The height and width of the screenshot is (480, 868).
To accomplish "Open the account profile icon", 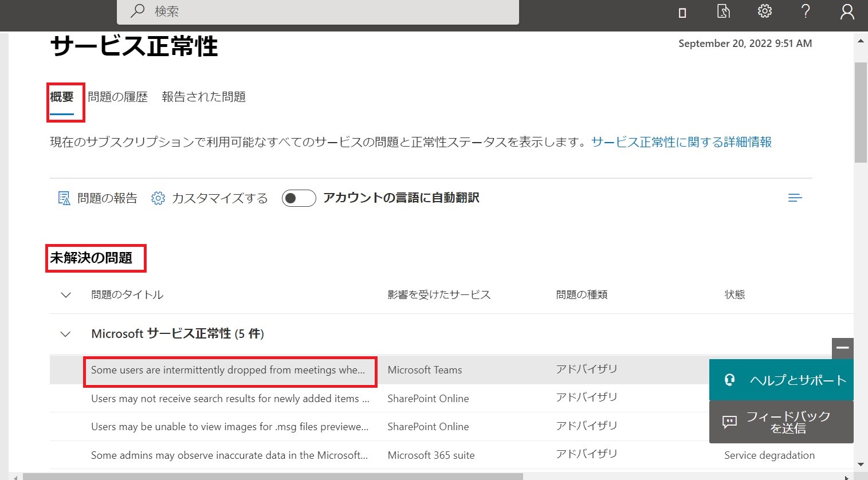I will pyautogui.click(x=847, y=12).
